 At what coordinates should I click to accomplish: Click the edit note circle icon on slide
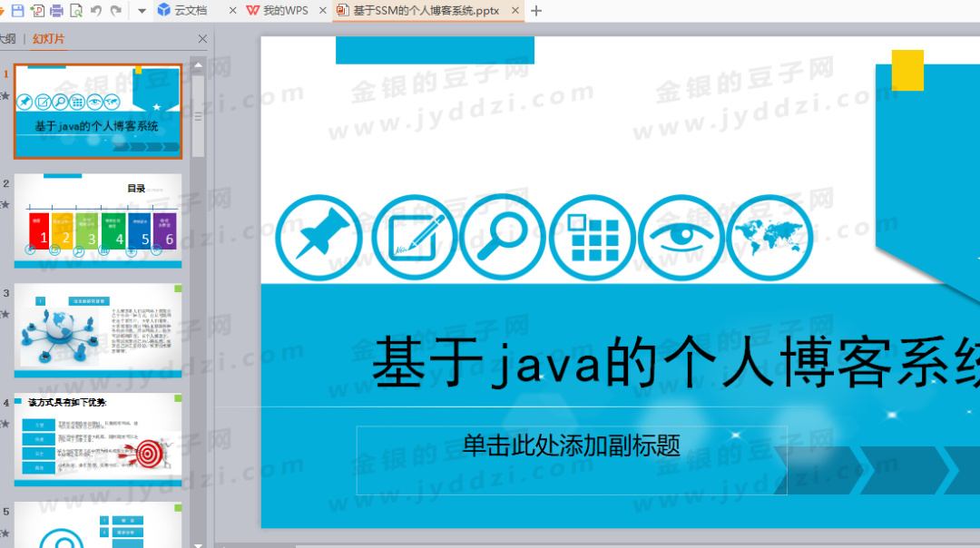tap(415, 238)
